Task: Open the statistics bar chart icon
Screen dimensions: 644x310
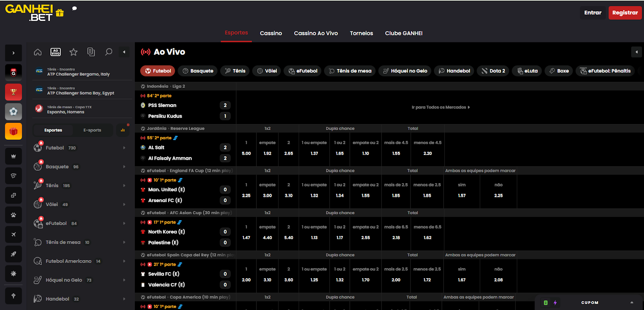Action: coord(123,130)
